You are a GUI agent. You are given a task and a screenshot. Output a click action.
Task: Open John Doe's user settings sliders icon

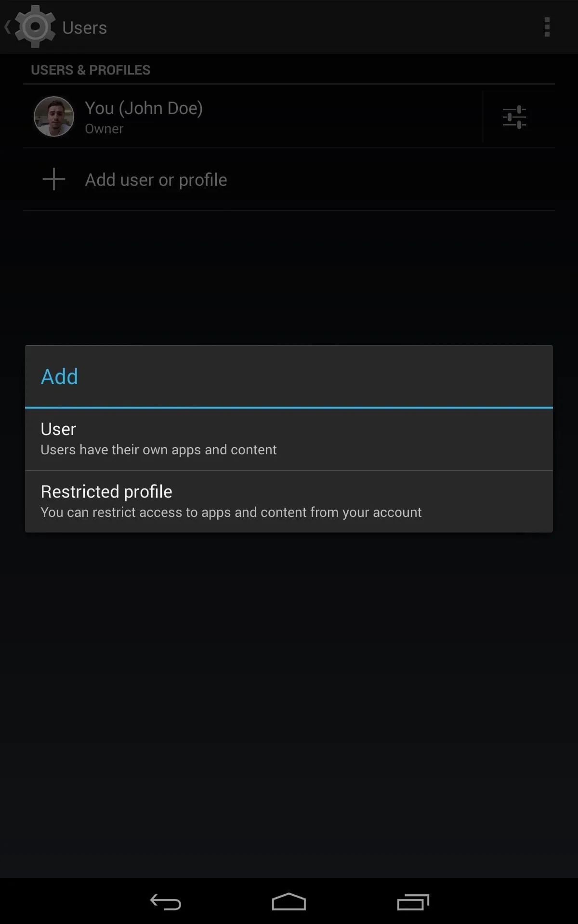tap(514, 117)
